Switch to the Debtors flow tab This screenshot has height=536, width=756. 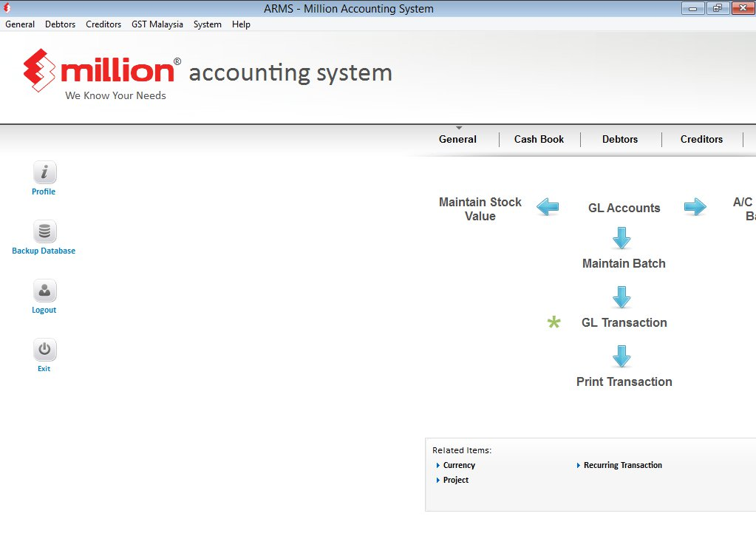pyautogui.click(x=620, y=140)
